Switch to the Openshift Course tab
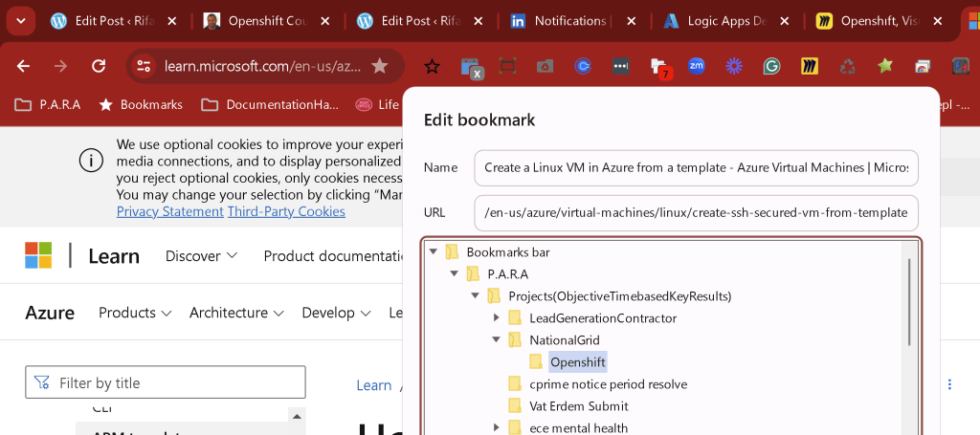The width and height of the screenshot is (980, 435). coord(265,21)
